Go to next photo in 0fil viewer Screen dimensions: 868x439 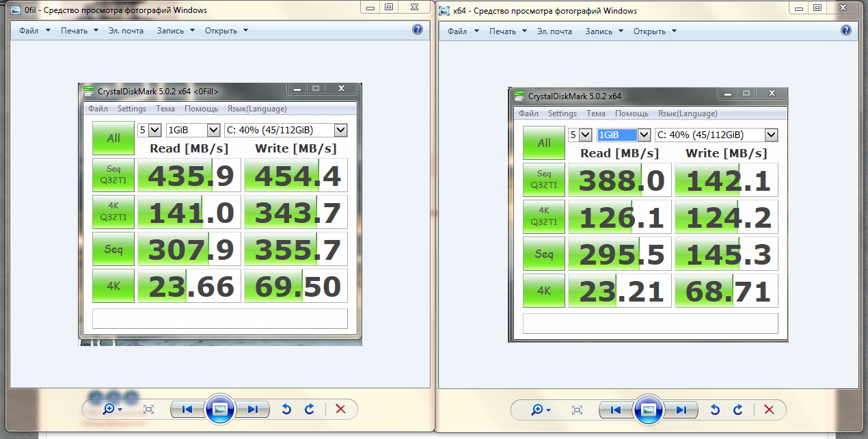(252, 409)
